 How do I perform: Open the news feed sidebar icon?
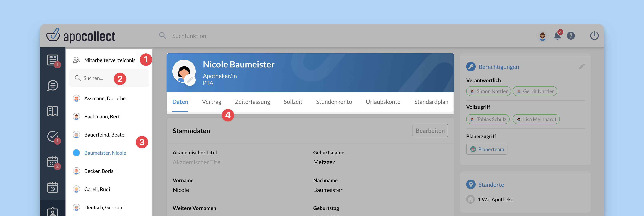click(x=53, y=60)
